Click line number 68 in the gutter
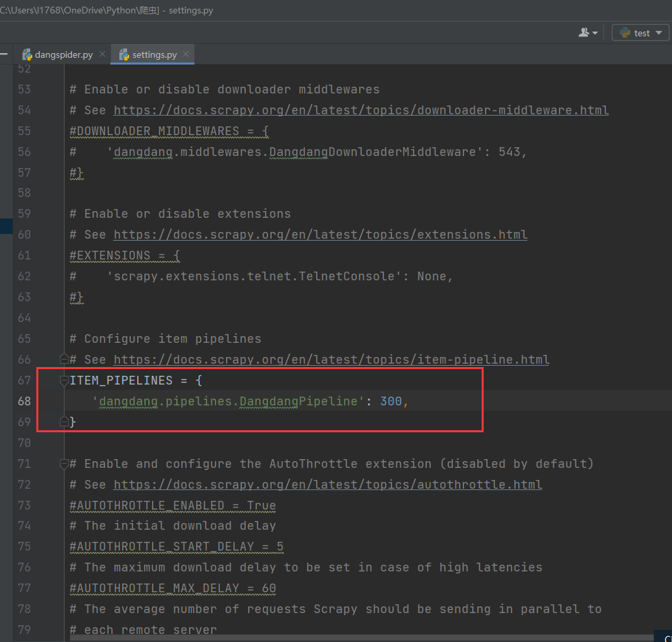This screenshot has height=642, width=672. pos(24,401)
